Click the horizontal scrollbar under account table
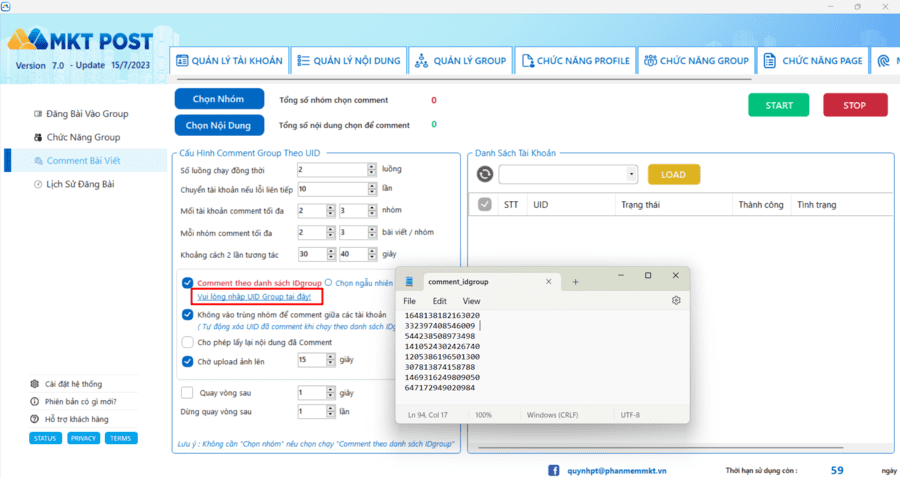The height and width of the screenshot is (478, 900). pos(661,448)
